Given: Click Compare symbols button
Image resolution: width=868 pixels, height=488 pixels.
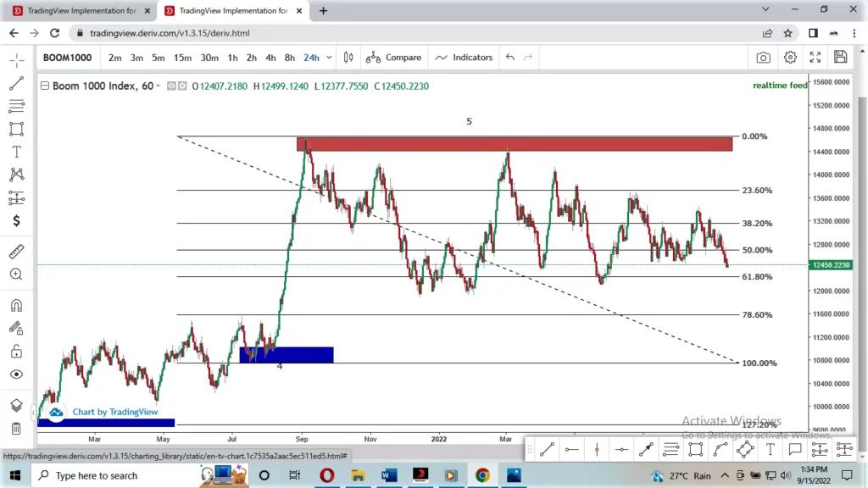Looking at the screenshot, I should (x=393, y=58).
